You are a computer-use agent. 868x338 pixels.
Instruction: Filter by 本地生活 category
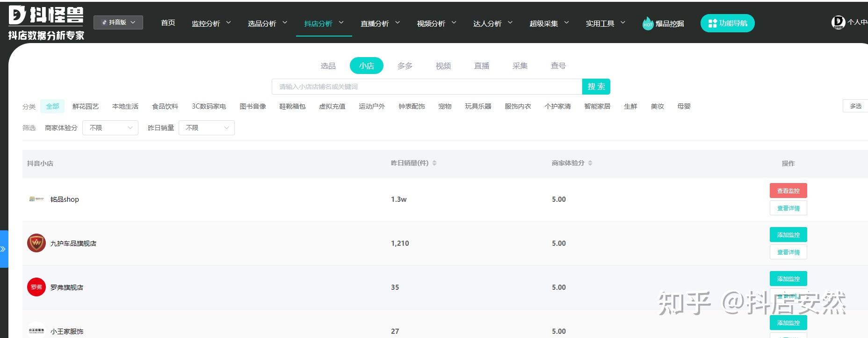(125, 106)
